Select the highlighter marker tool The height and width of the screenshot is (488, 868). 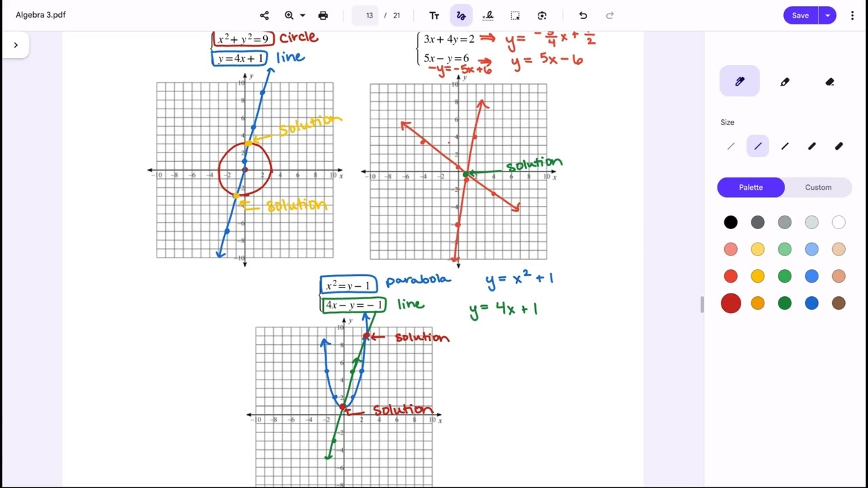(785, 81)
